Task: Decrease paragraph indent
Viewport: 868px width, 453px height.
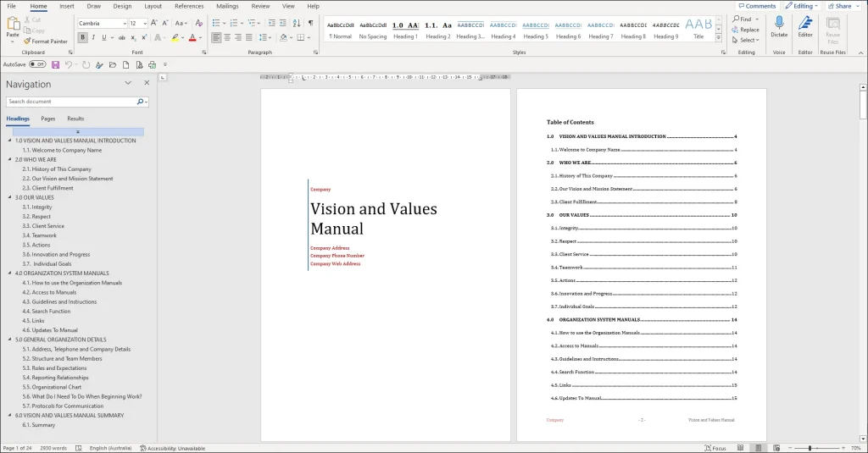Action: tap(272, 23)
